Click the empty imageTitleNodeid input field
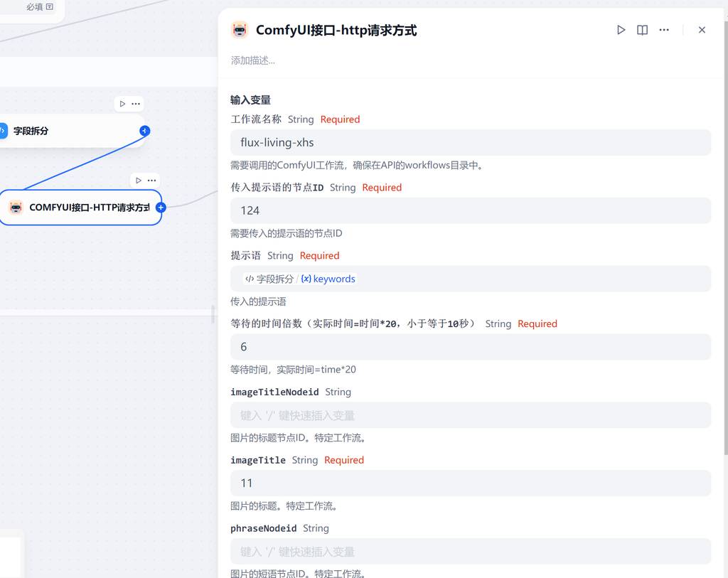The image size is (728, 578). (x=471, y=415)
